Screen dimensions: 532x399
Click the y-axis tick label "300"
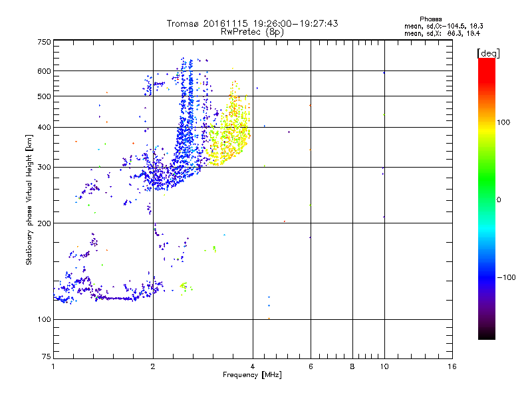click(44, 167)
